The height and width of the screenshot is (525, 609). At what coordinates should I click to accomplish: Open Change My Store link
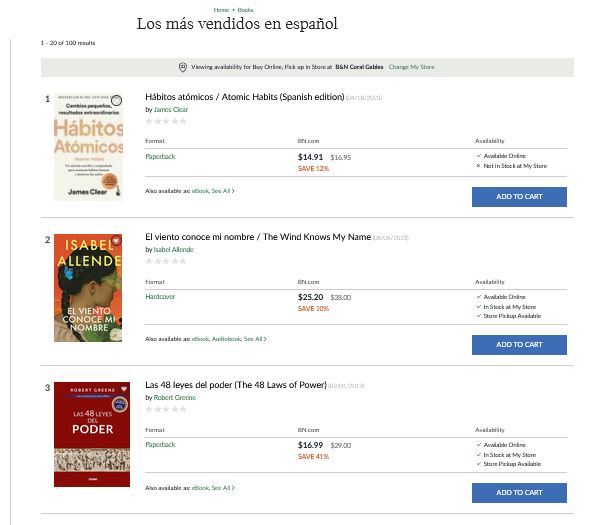point(411,67)
